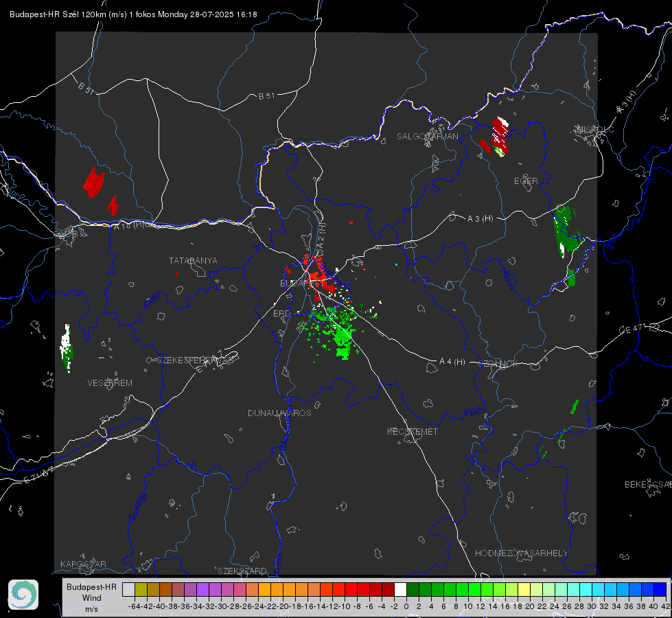Click the Budapest-HR Wind m/s legend title
The width and height of the screenshot is (672, 618).
[x=92, y=597]
